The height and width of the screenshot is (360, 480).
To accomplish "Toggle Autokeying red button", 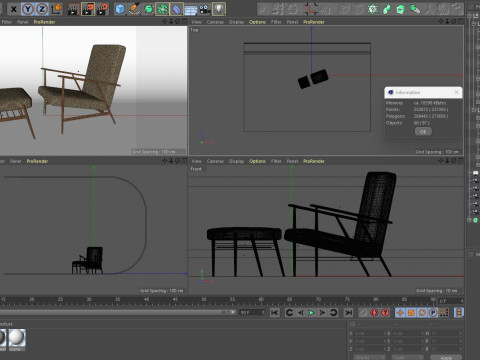I will pyautogui.click(x=374, y=313).
